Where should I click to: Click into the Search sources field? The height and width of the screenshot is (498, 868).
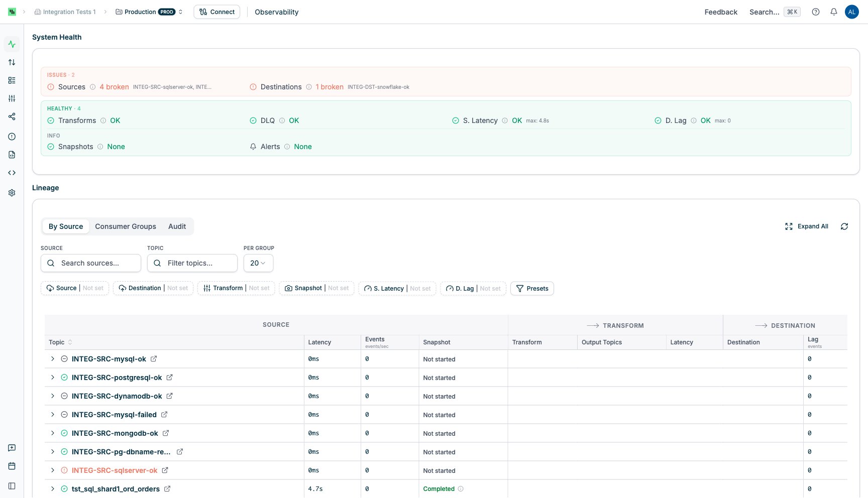tap(91, 263)
